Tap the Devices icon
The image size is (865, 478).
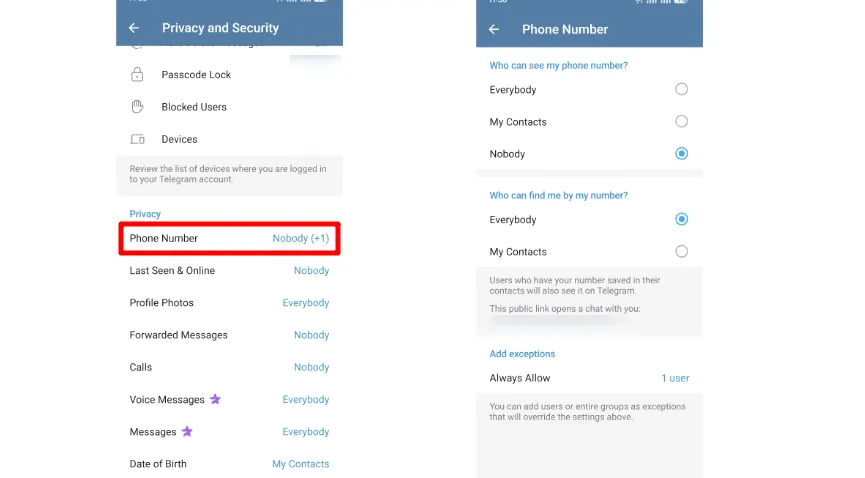[x=137, y=139]
